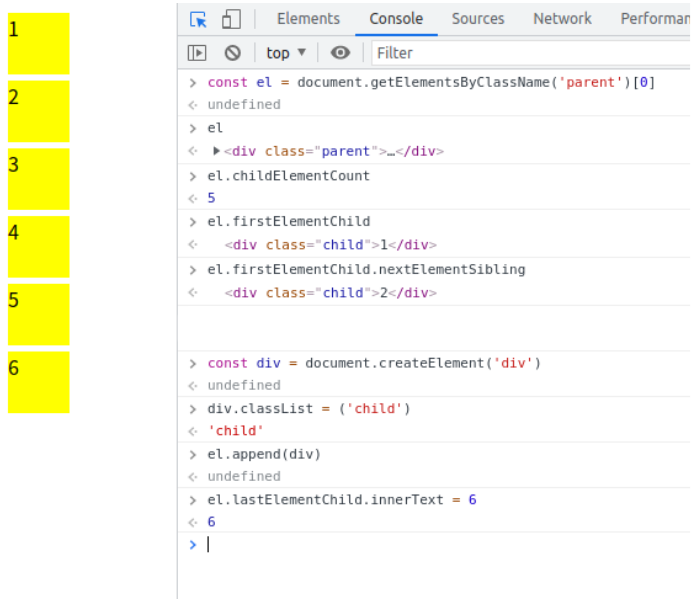Click the el.childElementCount command text
Screen dimensions: 694x602
[x=289, y=176]
